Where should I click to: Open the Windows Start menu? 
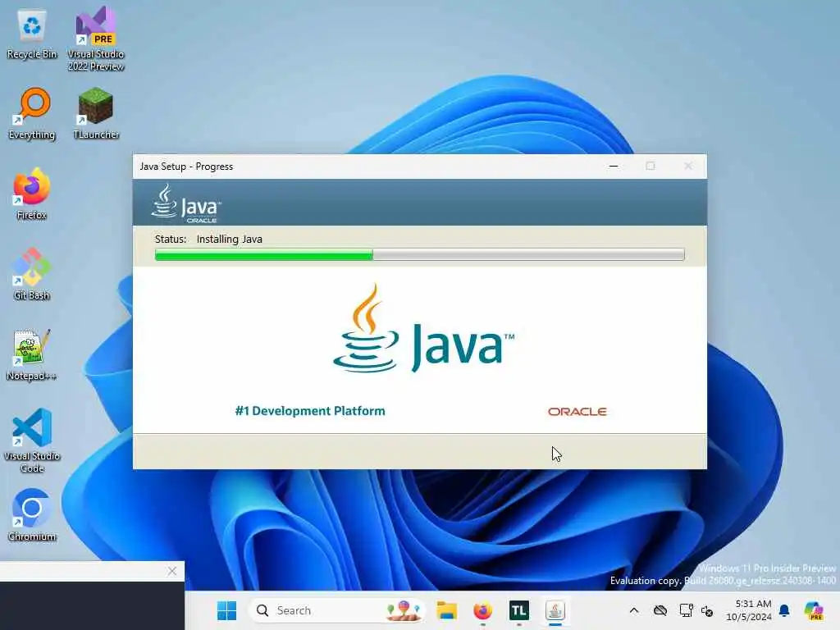point(226,610)
